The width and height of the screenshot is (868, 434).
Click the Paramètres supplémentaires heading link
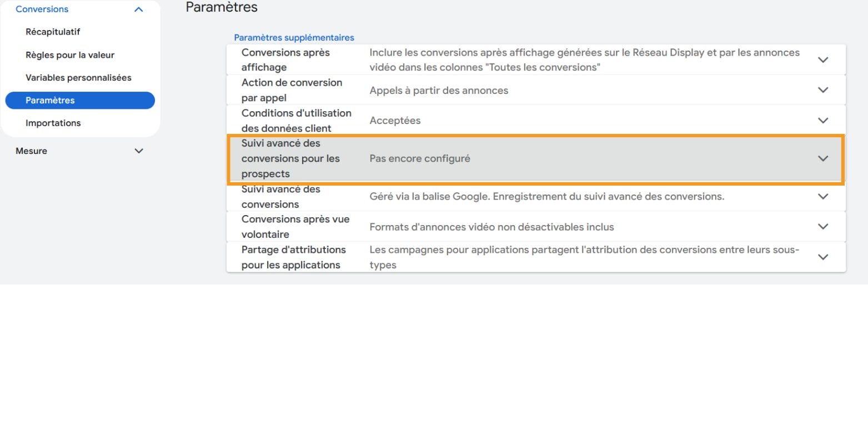(294, 38)
